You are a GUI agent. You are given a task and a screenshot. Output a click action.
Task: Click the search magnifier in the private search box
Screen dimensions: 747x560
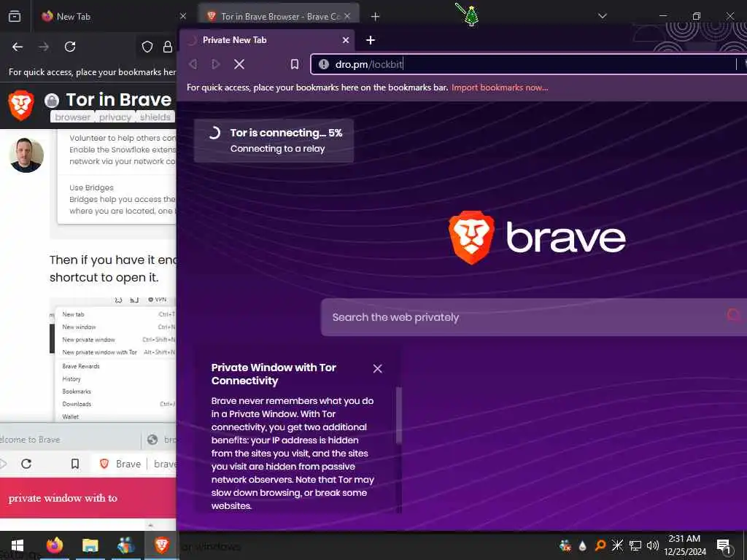734,315
